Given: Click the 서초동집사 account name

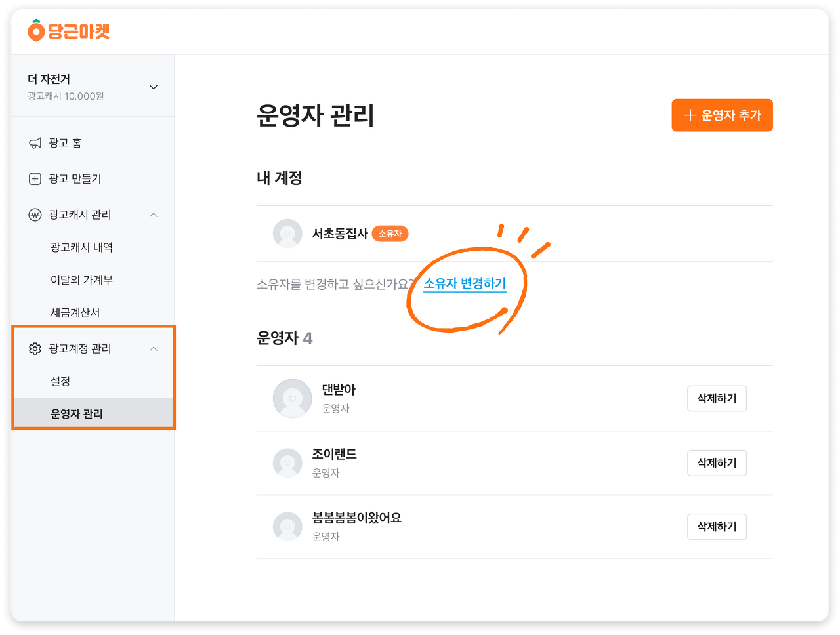Looking at the screenshot, I should pos(340,234).
